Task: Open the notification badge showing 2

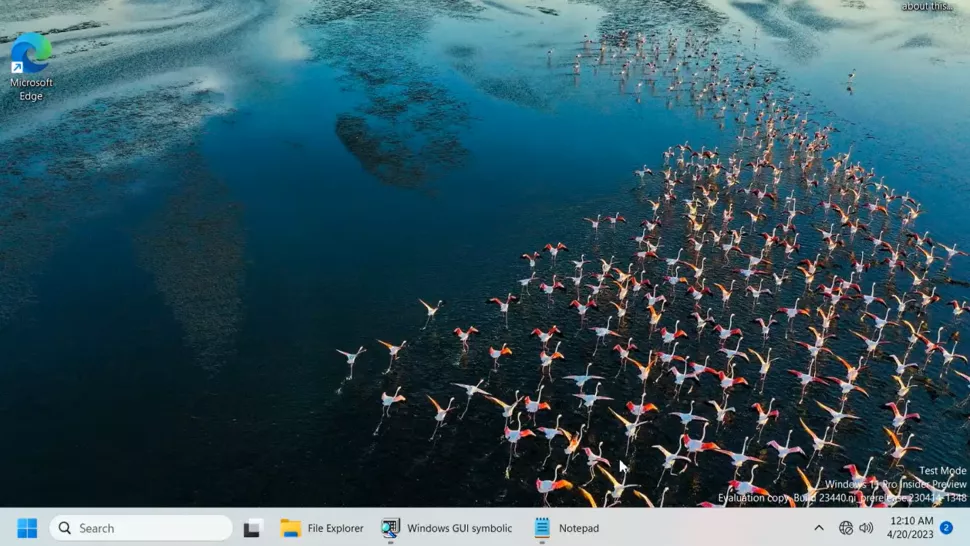Action: click(946, 527)
